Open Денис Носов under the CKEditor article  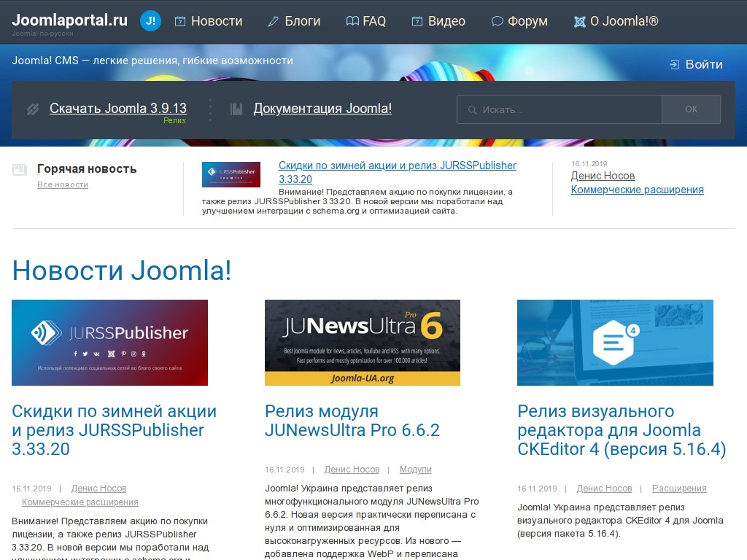[x=605, y=489]
